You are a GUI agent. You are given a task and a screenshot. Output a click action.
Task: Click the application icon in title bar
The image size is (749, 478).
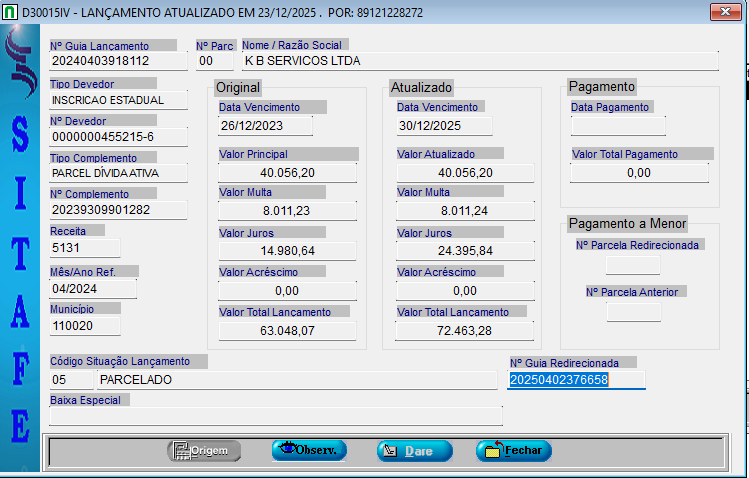point(10,12)
